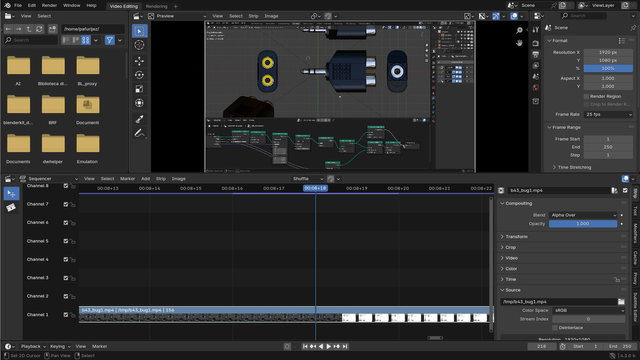640x360 pixels.
Task: Play the animation in reverse
Action: [321, 347]
